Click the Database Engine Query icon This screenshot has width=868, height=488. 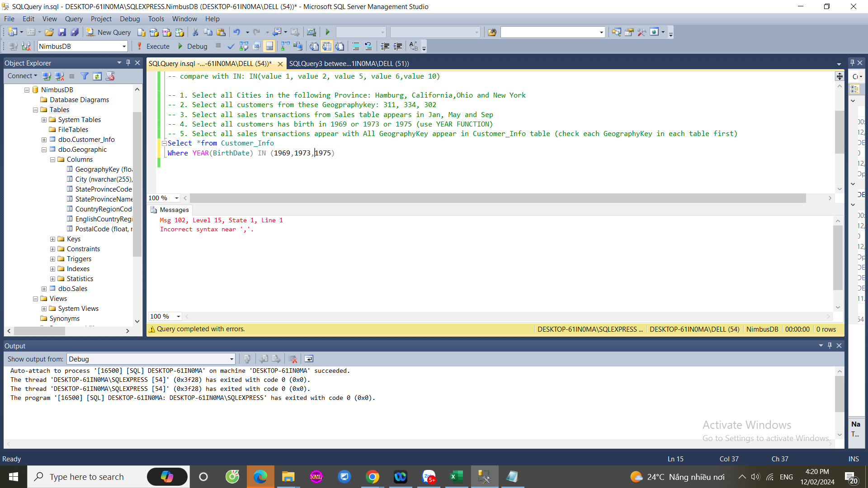click(x=142, y=32)
